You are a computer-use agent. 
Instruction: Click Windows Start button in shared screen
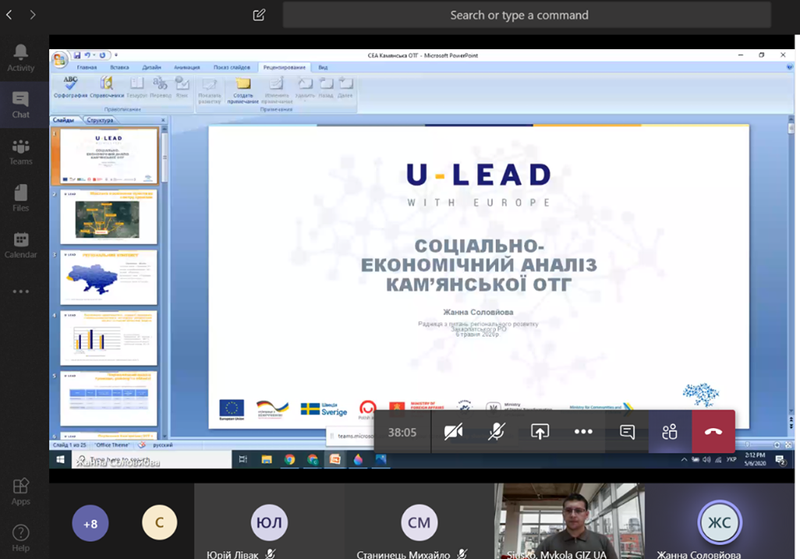(60, 460)
